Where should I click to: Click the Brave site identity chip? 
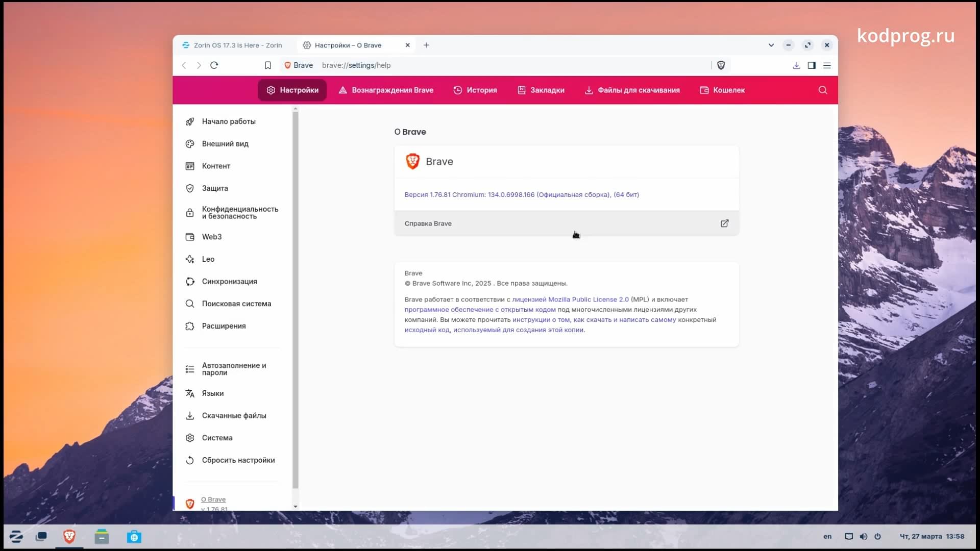pos(299,65)
